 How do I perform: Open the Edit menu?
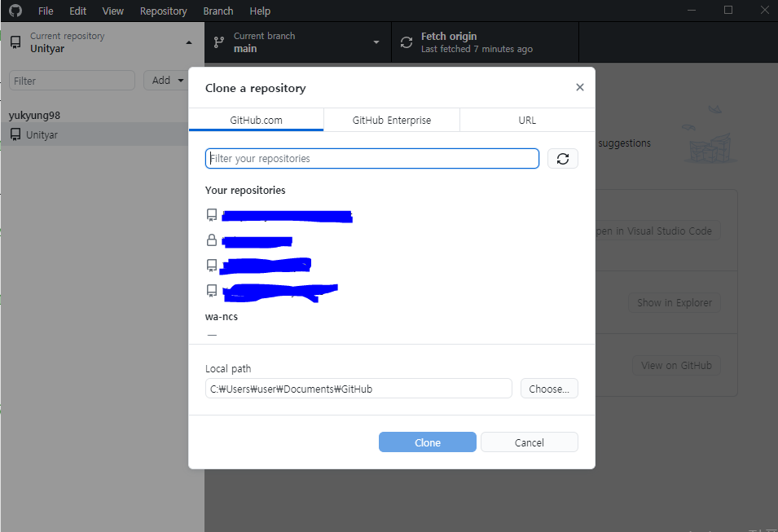(x=78, y=11)
